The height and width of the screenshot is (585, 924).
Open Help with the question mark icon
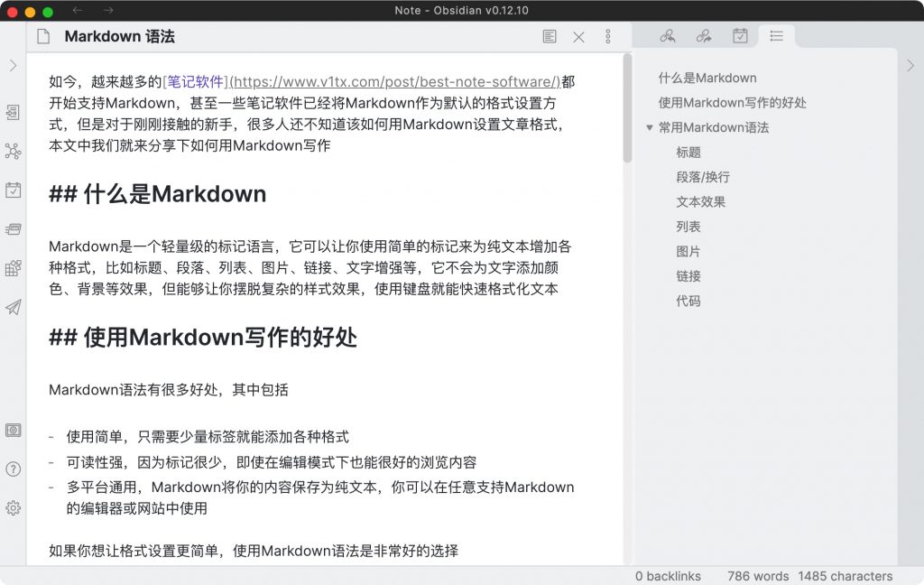[13, 469]
